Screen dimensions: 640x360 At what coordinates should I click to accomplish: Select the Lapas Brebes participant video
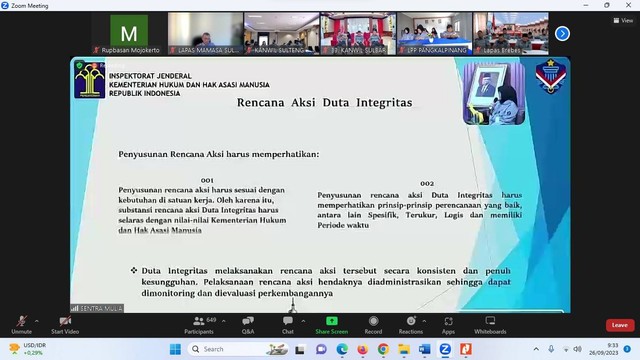511,33
